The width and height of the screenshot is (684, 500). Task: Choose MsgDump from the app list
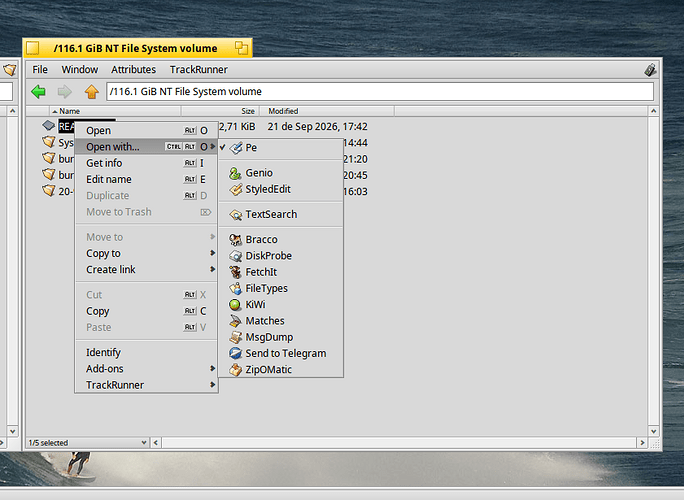tap(281, 337)
